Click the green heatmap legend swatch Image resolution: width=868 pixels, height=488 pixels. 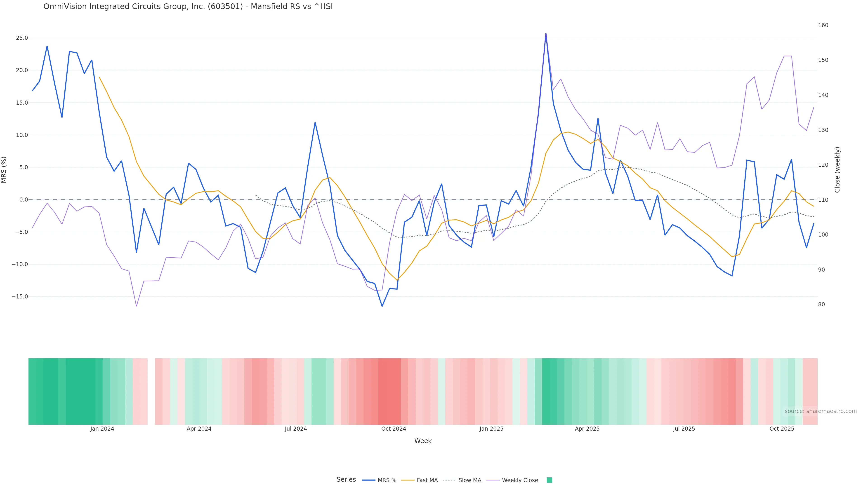[x=549, y=480]
